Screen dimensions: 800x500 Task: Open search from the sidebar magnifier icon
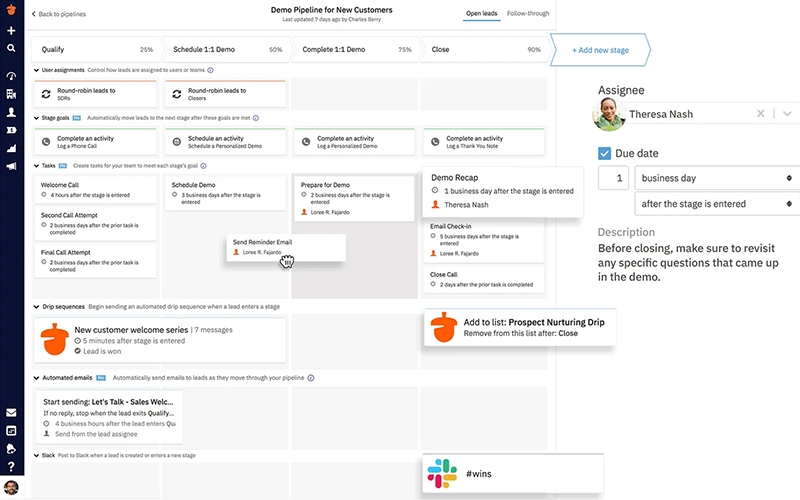tap(11, 48)
